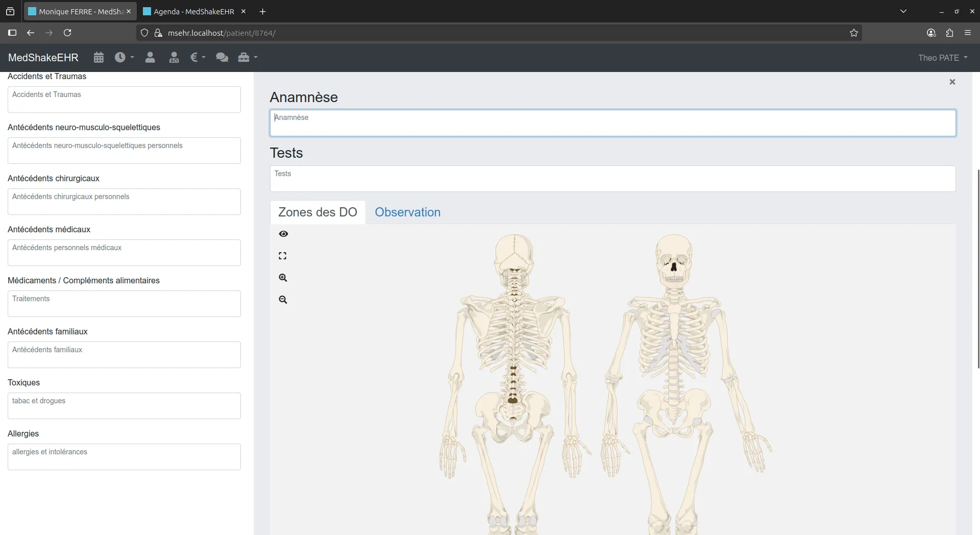Star this page using the bookmark icon
This screenshot has width=980, height=535.
click(854, 33)
